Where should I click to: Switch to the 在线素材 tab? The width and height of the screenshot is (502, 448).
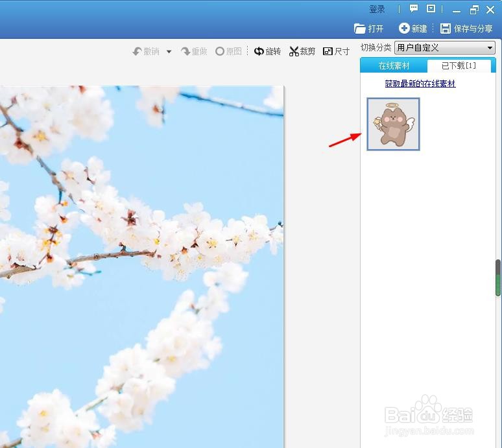point(394,66)
